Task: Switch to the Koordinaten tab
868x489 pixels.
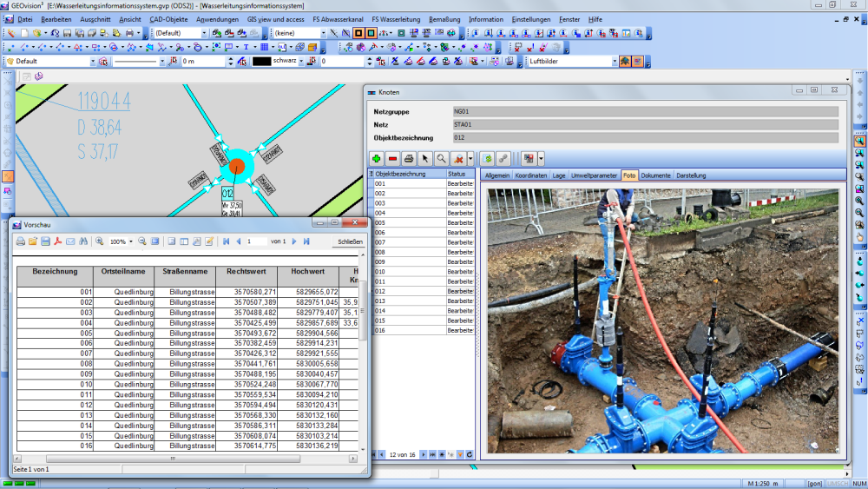Action: point(530,175)
